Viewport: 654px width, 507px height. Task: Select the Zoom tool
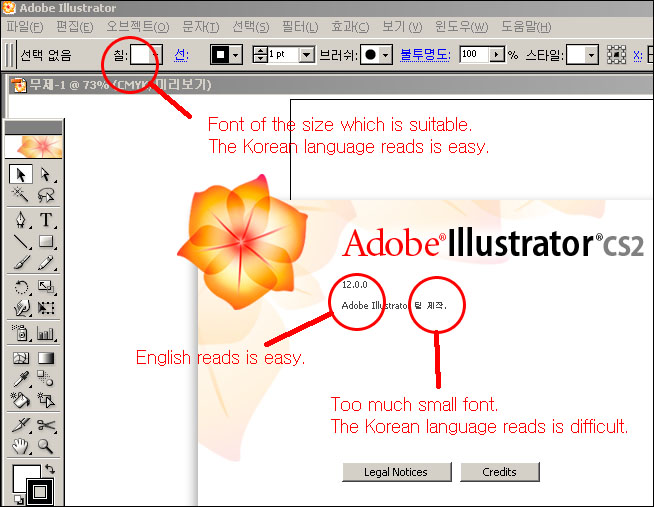[x=46, y=446]
